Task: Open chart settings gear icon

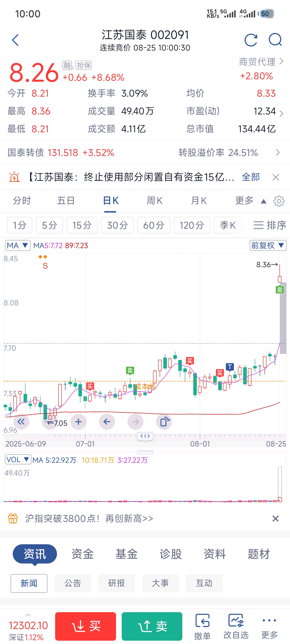Action: tap(279, 201)
